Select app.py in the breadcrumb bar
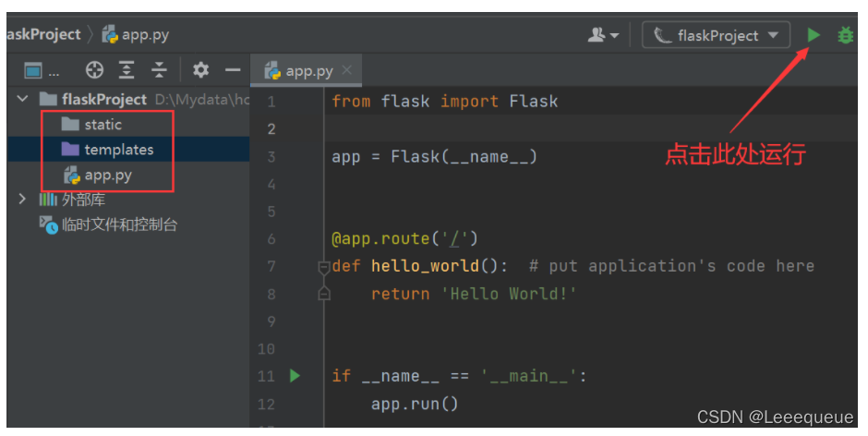 [136, 35]
